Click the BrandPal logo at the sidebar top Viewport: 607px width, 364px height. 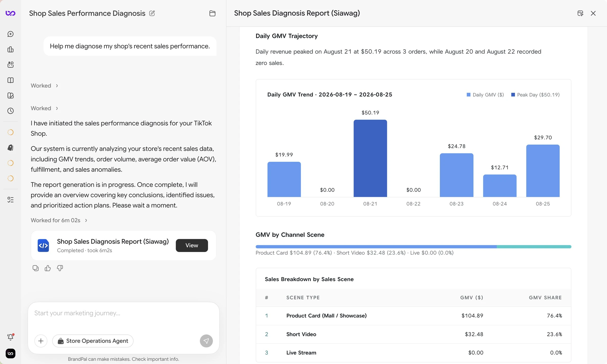[x=10, y=13]
